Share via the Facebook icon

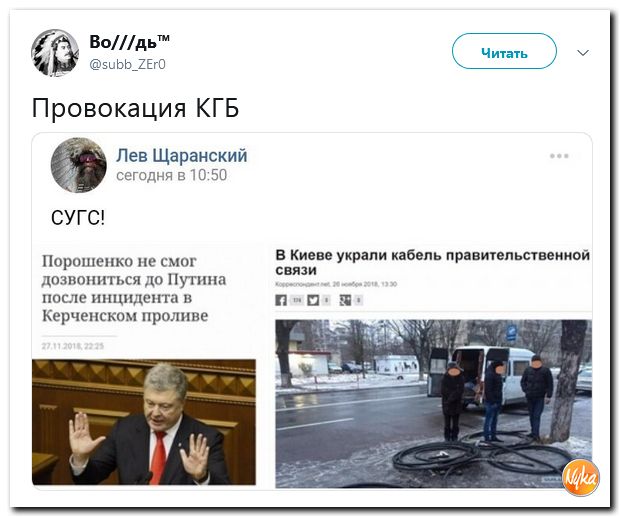281,301
